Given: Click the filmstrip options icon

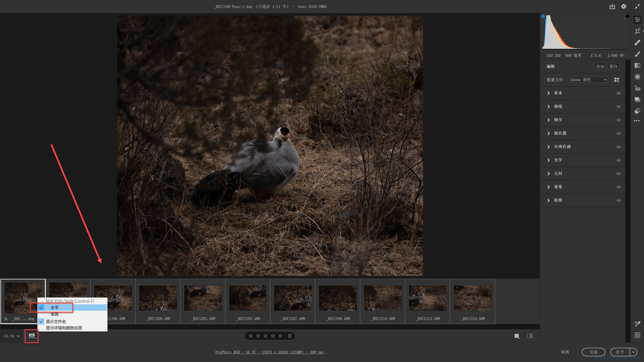Looking at the screenshot, I should pos(32,336).
